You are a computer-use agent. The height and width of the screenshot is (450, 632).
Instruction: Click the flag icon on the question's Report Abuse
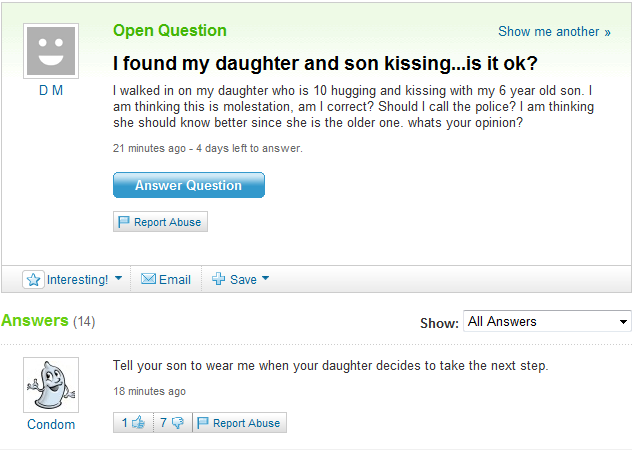coord(124,222)
